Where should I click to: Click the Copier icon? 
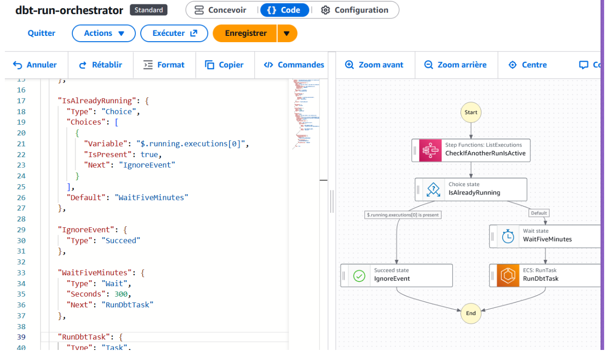click(x=210, y=64)
